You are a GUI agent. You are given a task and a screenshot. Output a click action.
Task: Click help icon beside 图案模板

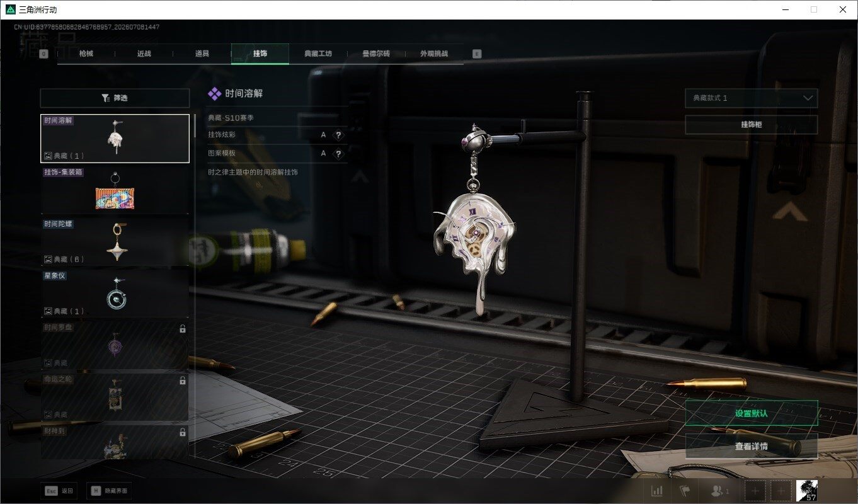[x=338, y=153]
